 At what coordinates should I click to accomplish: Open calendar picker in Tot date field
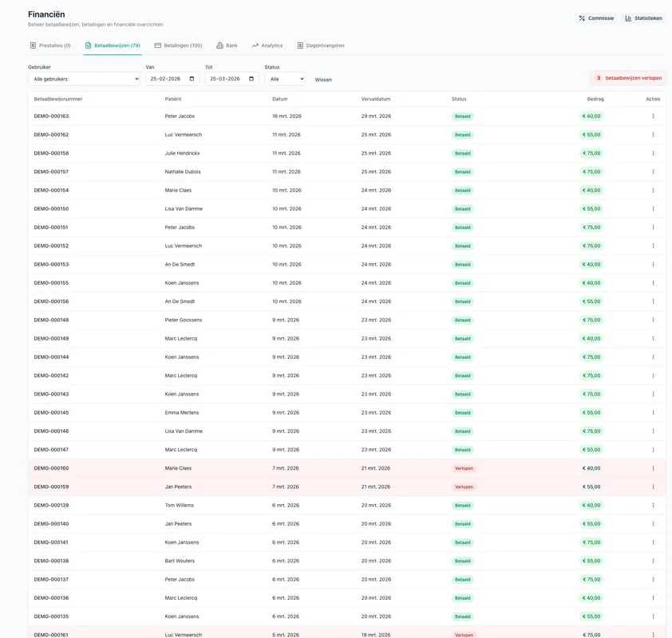pos(251,79)
